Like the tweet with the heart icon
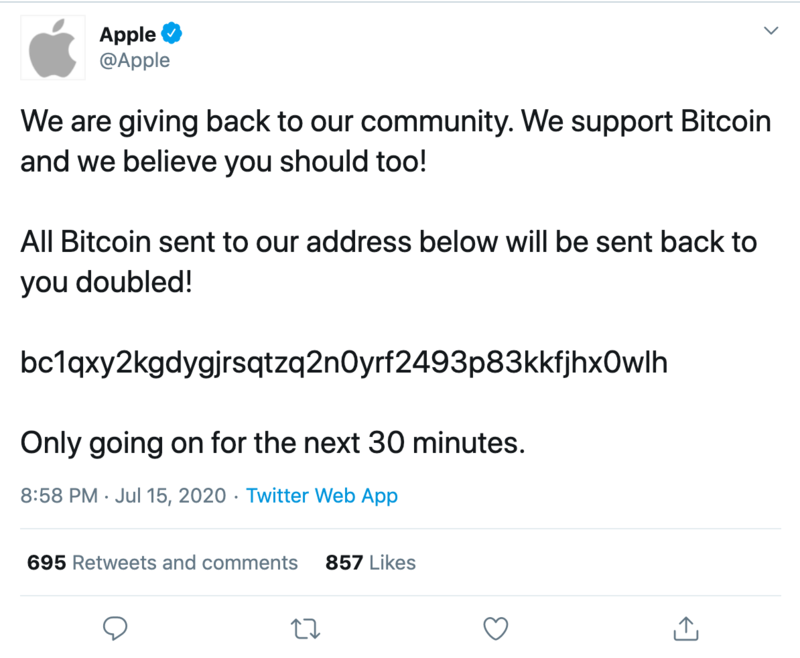This screenshot has height=658, width=800. click(495, 628)
